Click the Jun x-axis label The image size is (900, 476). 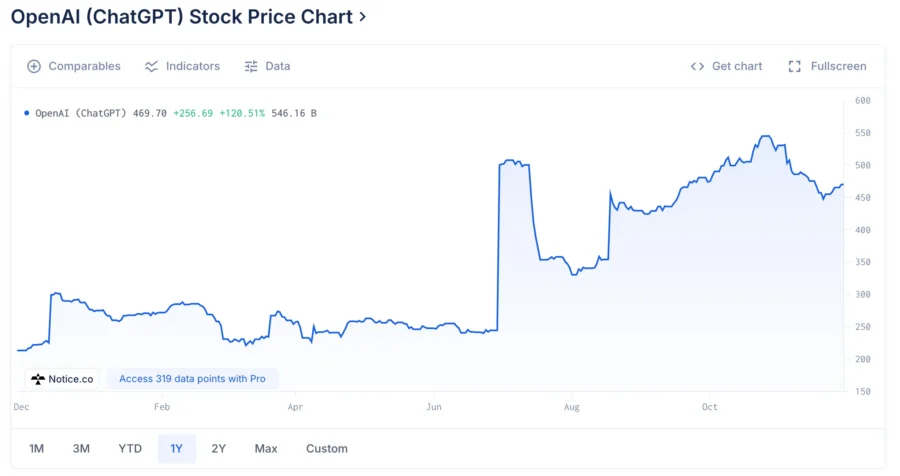(x=434, y=407)
